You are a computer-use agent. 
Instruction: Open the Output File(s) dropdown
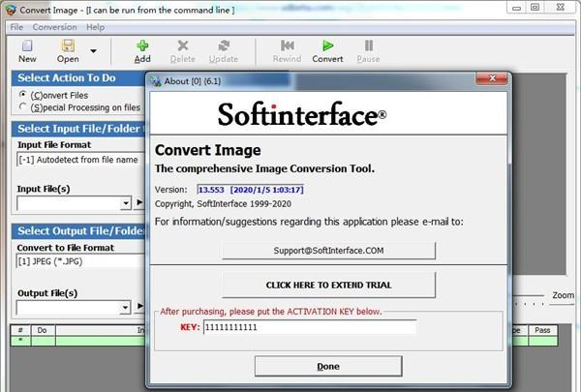(125, 308)
